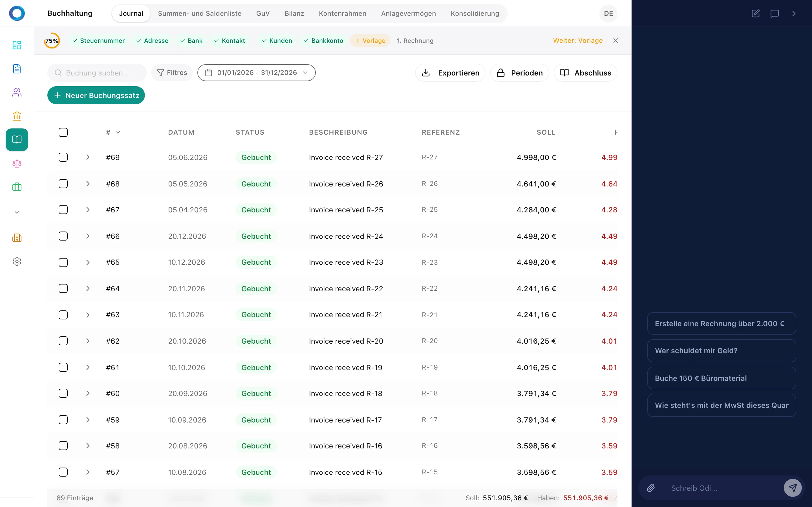Open the dashboard grid icon in sidebar
812x507 pixels.
click(17, 45)
